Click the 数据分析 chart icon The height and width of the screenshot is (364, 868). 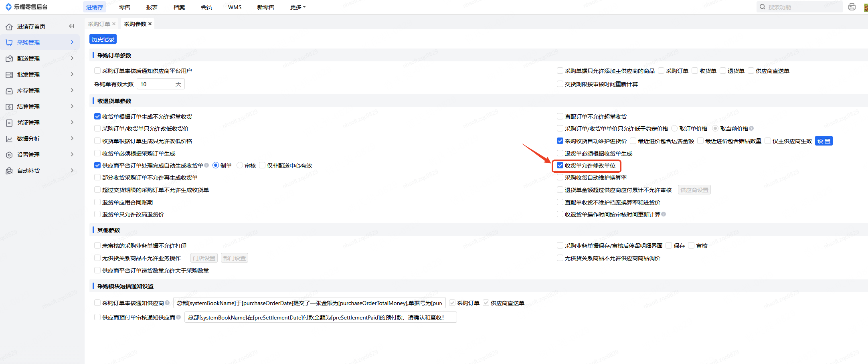tap(9, 139)
